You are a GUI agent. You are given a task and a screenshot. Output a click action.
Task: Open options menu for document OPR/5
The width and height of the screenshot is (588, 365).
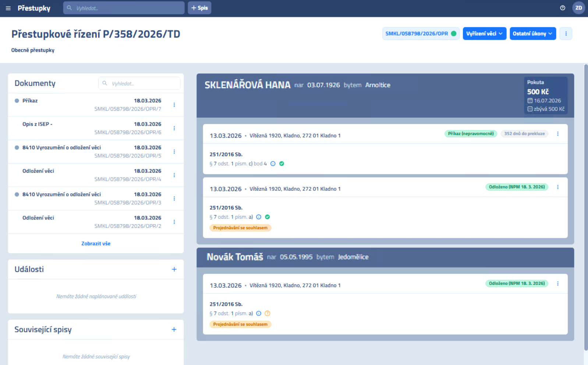(x=174, y=152)
